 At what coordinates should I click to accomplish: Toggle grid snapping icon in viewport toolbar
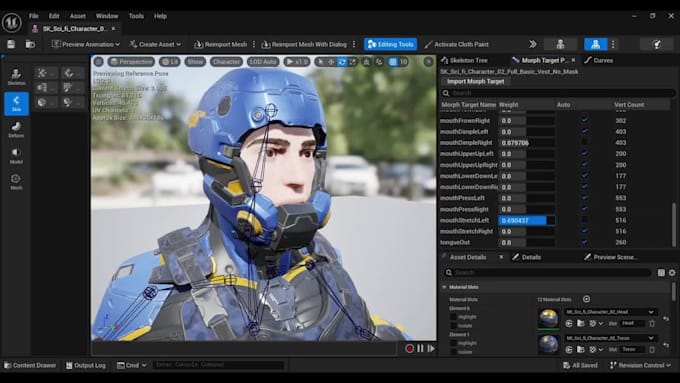click(x=393, y=62)
